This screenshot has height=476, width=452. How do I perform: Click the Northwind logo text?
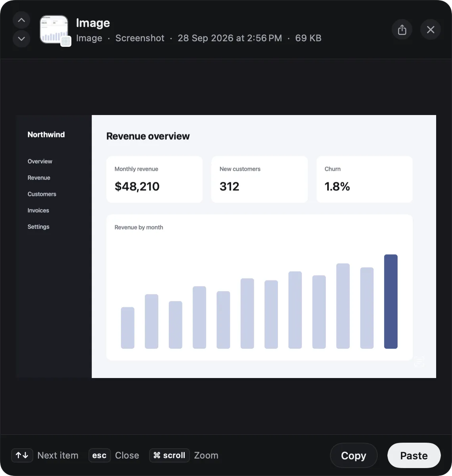click(x=46, y=134)
